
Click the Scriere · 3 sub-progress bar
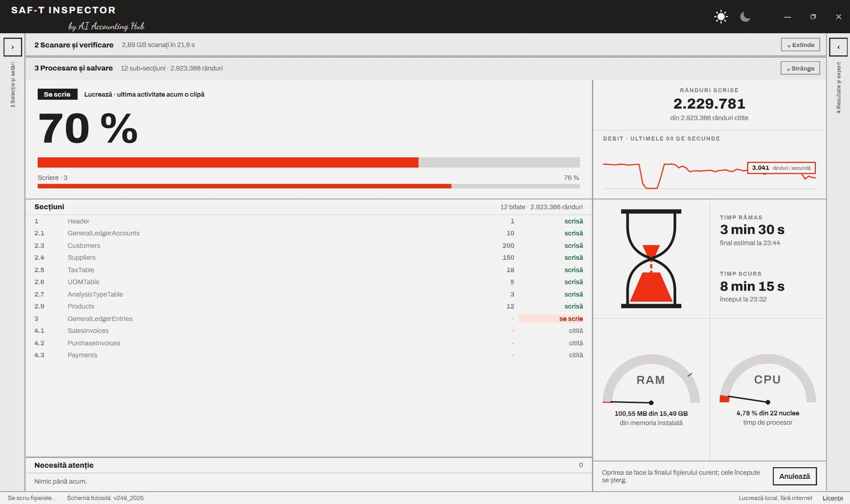309,186
